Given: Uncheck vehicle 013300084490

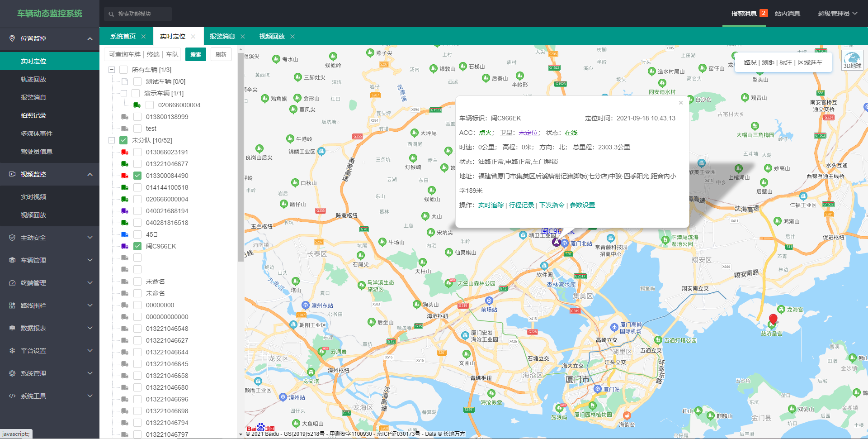Looking at the screenshot, I should [x=137, y=176].
